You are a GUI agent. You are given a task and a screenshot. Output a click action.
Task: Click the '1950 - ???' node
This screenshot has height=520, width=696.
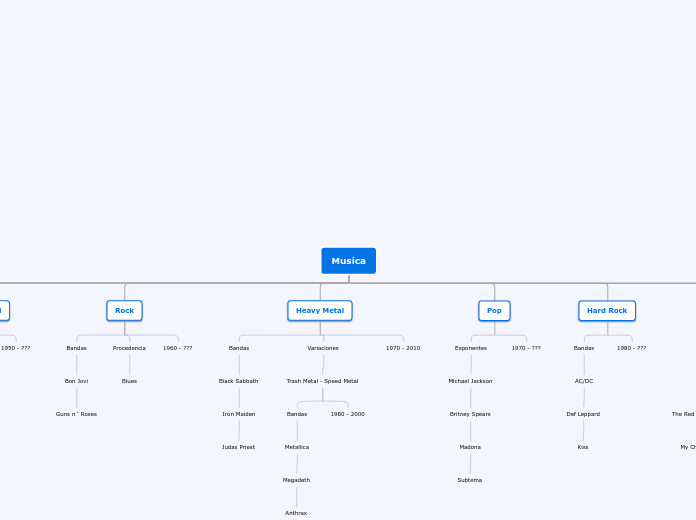point(16,348)
